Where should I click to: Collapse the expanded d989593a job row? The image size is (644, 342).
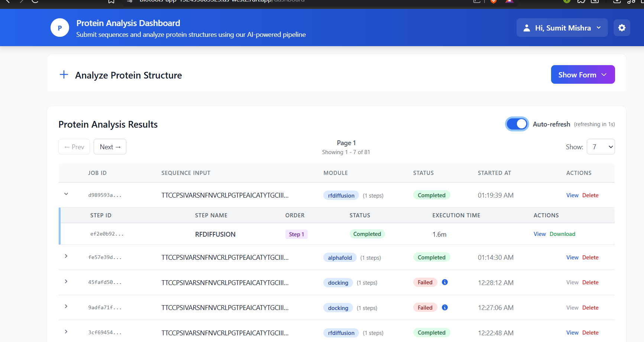pos(66,194)
